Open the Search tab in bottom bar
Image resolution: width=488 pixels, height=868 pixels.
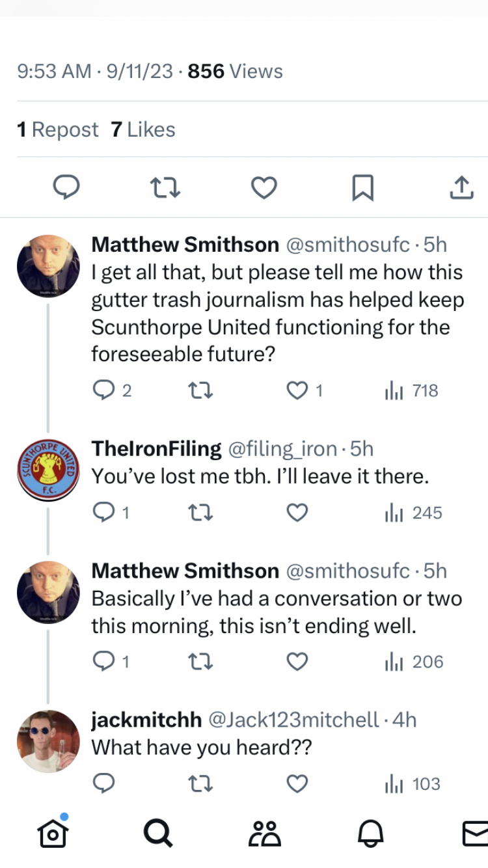[x=157, y=832]
